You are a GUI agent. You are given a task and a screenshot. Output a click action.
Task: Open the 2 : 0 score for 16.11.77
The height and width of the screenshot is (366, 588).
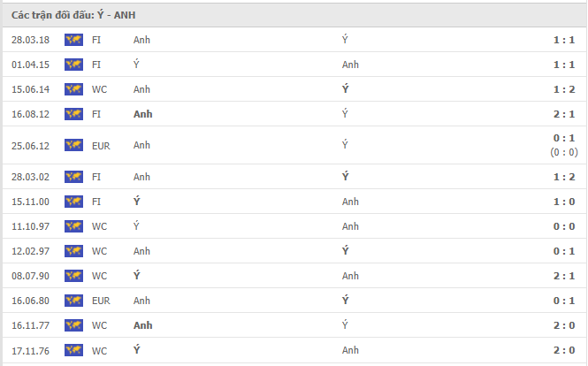[564, 325]
